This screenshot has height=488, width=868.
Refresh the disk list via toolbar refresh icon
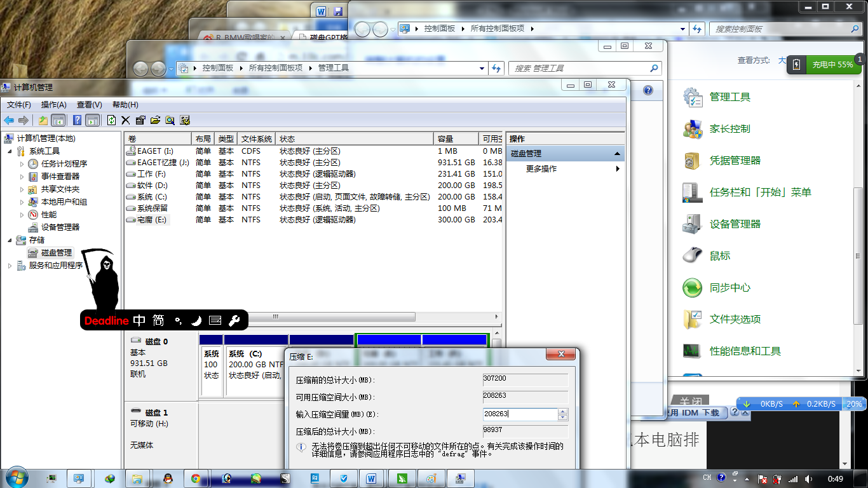click(x=111, y=120)
